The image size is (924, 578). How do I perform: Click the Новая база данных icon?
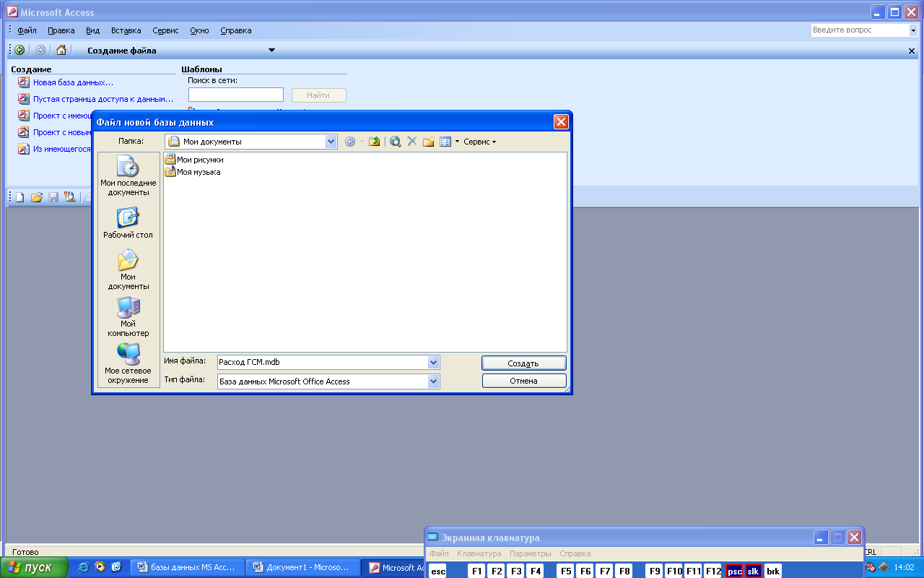coord(24,82)
